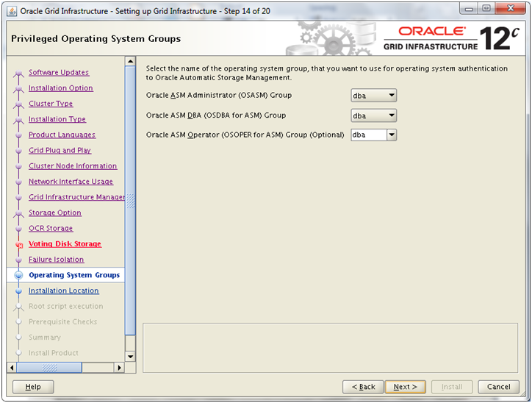The image size is (532, 403).
Task: Click the Cancel button
Action: click(x=498, y=387)
